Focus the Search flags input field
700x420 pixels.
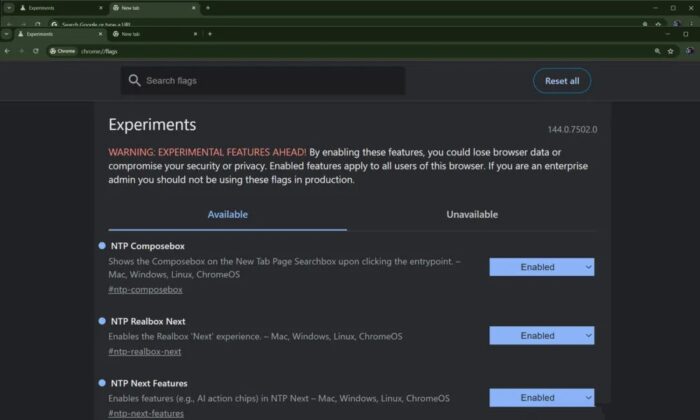click(x=270, y=80)
